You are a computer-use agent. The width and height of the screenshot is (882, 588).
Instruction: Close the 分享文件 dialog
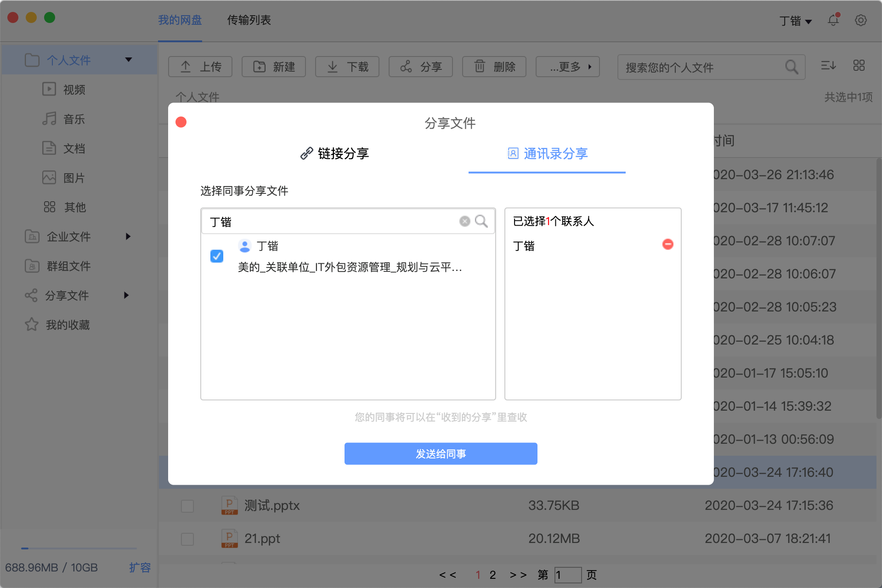tap(181, 122)
